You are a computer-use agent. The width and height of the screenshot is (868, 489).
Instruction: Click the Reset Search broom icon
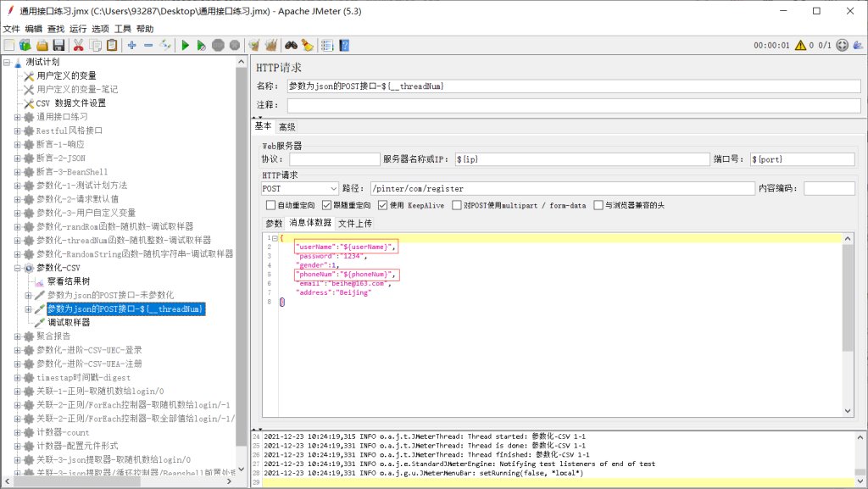[308, 46]
